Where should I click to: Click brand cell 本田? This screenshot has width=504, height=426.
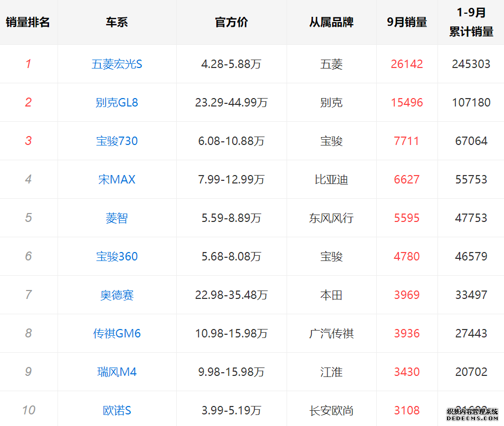pos(331,295)
